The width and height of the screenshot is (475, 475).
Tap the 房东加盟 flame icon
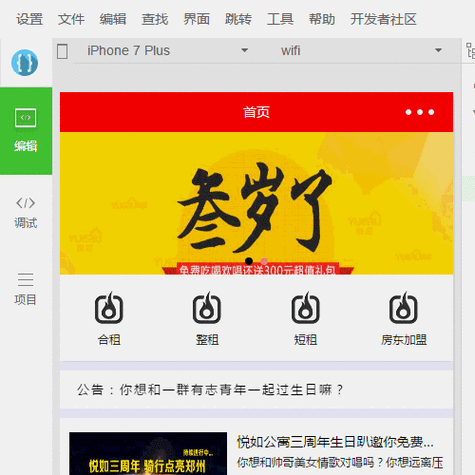pyautogui.click(x=403, y=308)
